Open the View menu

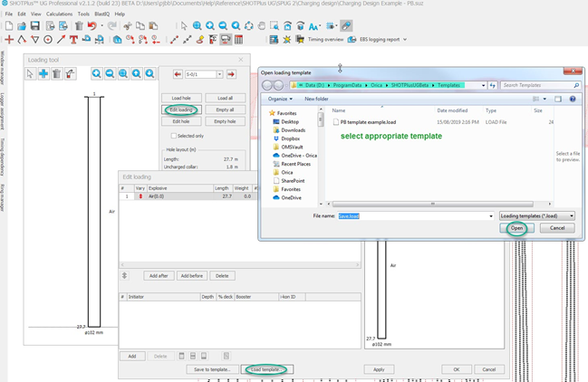(36, 14)
